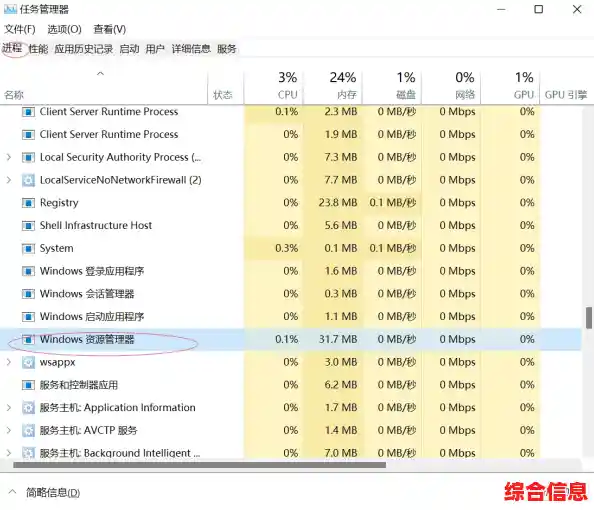This screenshot has width=594, height=510.
Task: Expand 服务主机: Application Information group
Action: (x=9, y=408)
